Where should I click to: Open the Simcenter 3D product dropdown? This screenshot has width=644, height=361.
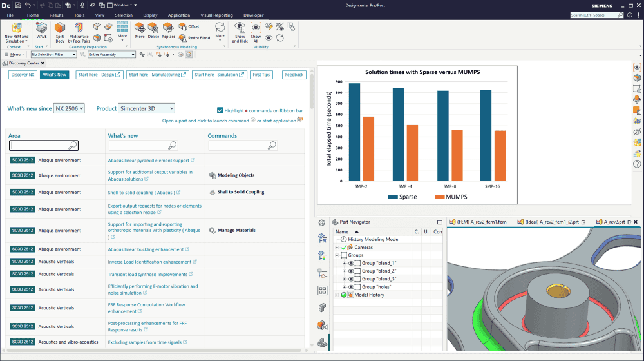pyautogui.click(x=146, y=108)
